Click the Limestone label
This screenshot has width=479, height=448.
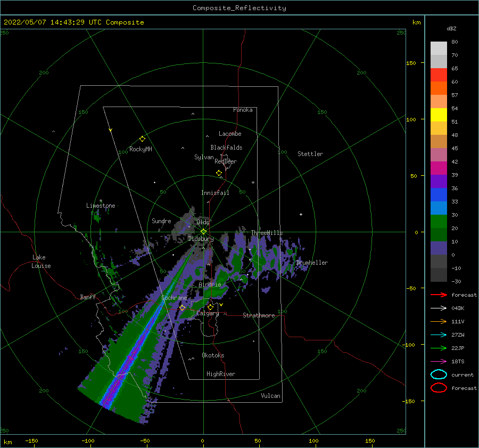tap(101, 206)
